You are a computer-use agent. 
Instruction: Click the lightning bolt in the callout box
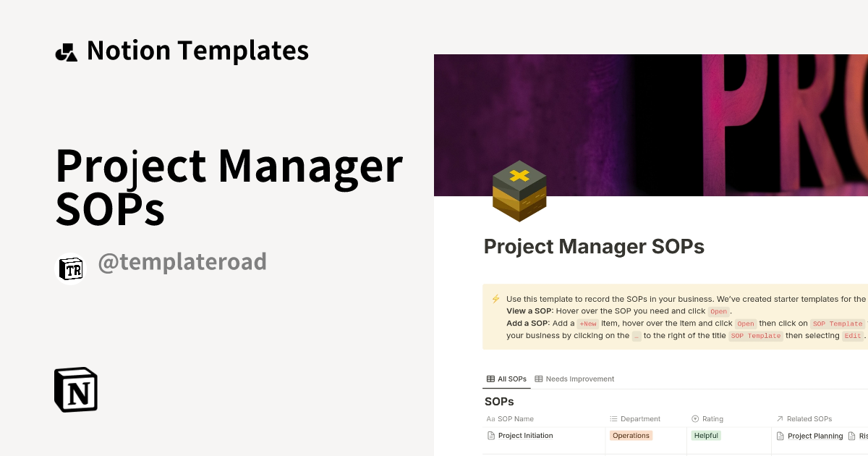pyautogui.click(x=495, y=297)
